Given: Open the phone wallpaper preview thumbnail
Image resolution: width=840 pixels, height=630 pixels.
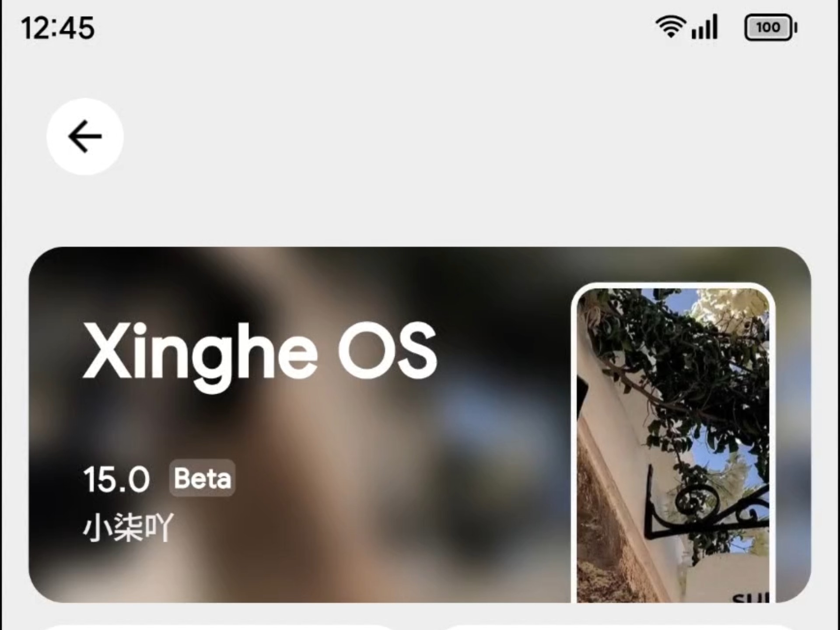Looking at the screenshot, I should (x=673, y=443).
